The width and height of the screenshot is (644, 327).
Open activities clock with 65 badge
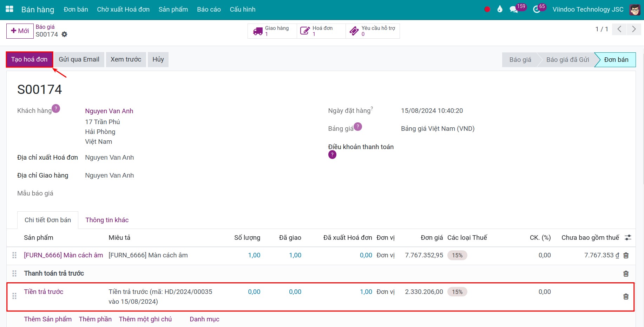click(x=537, y=9)
